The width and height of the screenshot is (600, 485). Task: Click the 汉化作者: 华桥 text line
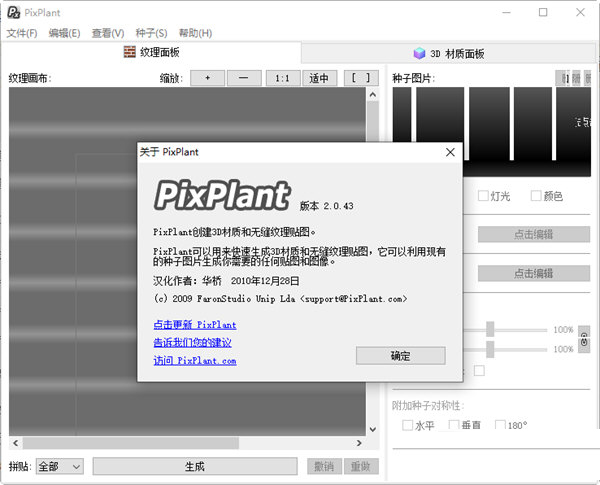[x=226, y=281]
